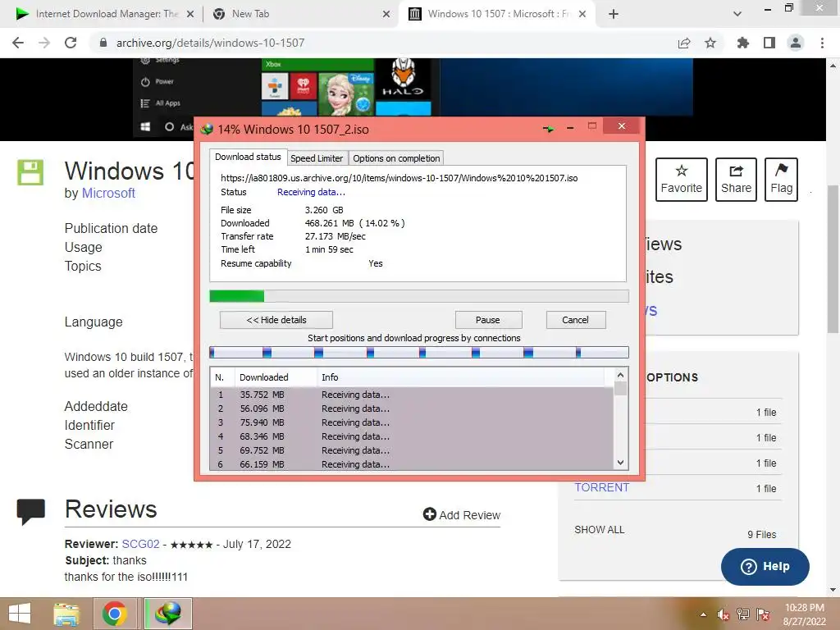Image resolution: width=840 pixels, height=630 pixels.
Task: Switch to New Tab browser tab
Action: tap(300, 14)
